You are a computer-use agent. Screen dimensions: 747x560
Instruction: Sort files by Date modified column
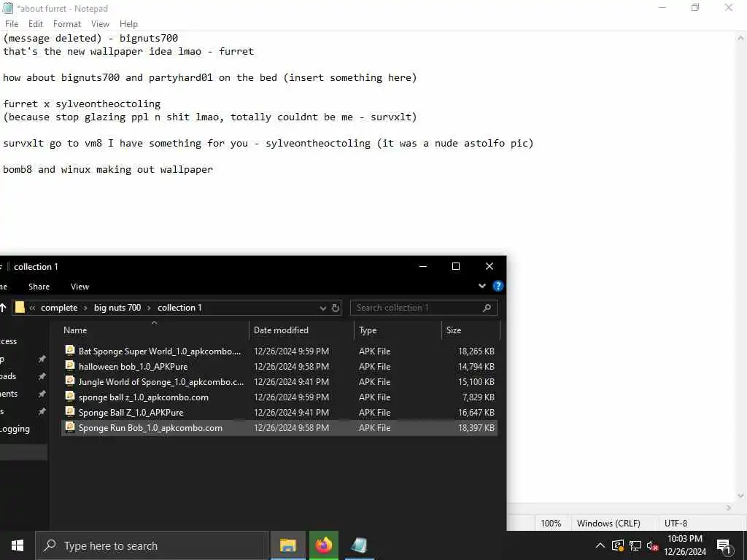[x=301, y=330]
